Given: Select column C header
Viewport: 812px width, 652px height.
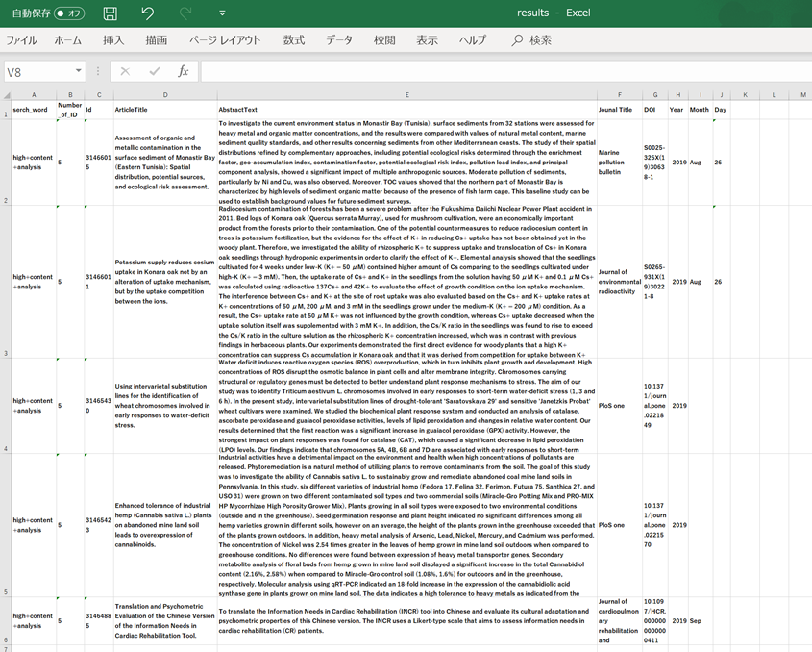Looking at the screenshot, I should click(99, 95).
